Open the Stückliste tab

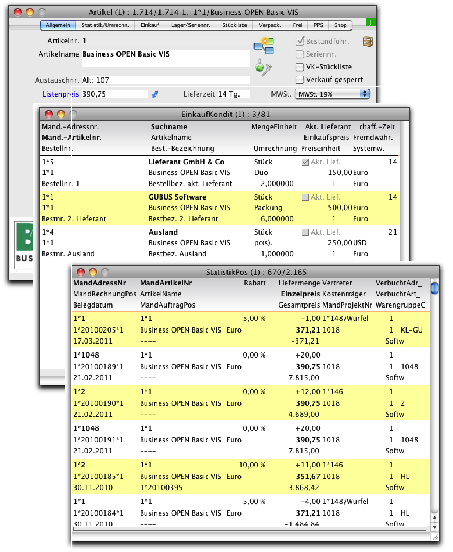coord(234,25)
